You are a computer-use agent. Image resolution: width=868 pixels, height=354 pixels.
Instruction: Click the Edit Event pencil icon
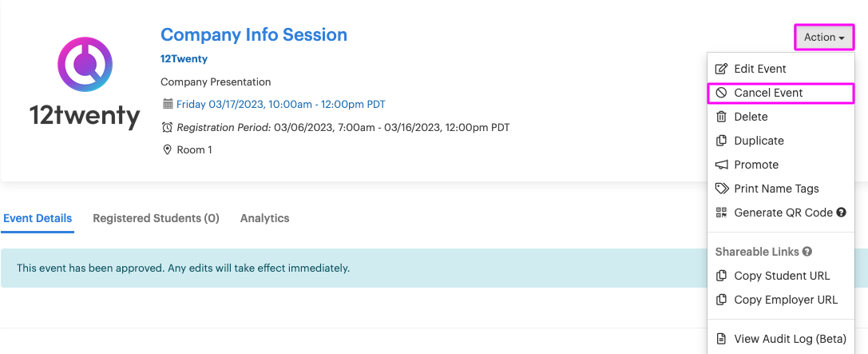coord(721,69)
